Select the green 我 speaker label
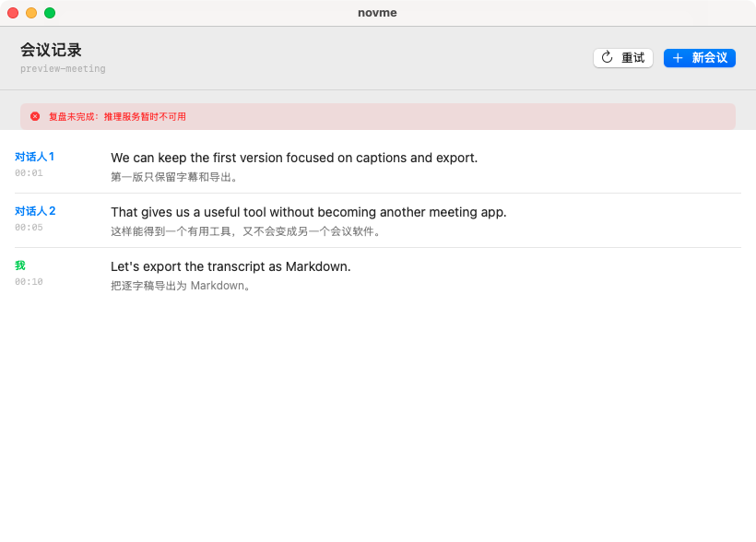Screen dimensions: 756x542 [19, 265]
